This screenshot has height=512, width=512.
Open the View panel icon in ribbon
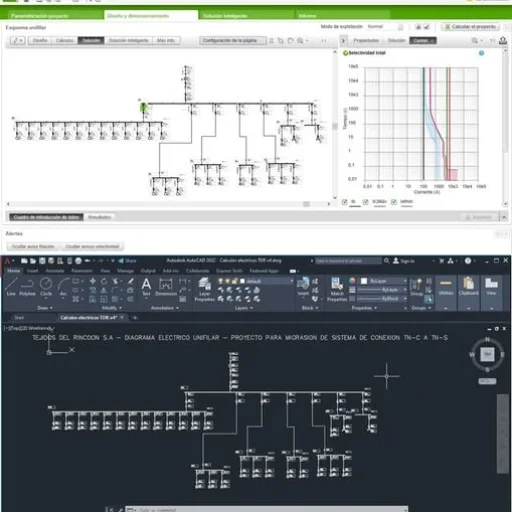pos(491,287)
